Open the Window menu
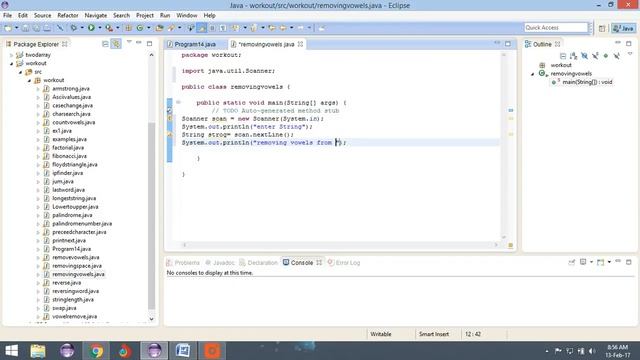The image size is (640, 360). pyautogui.click(x=187, y=15)
